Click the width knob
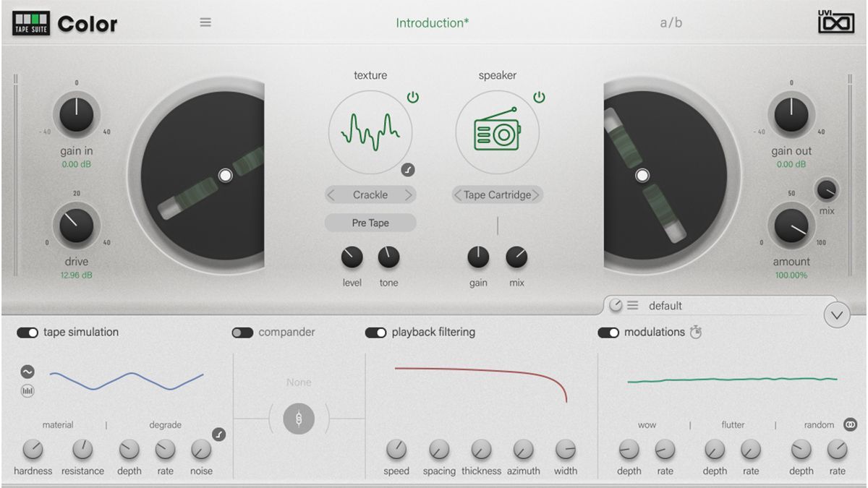 pos(566,450)
